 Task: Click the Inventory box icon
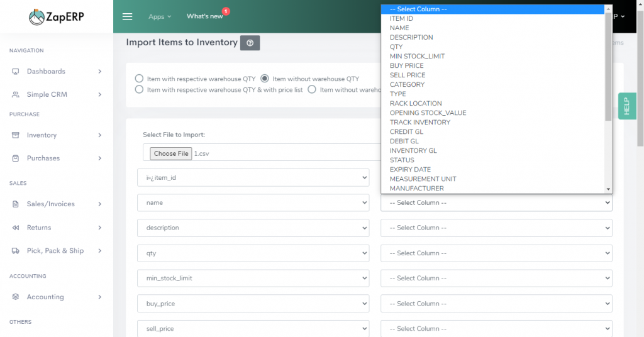coord(15,135)
